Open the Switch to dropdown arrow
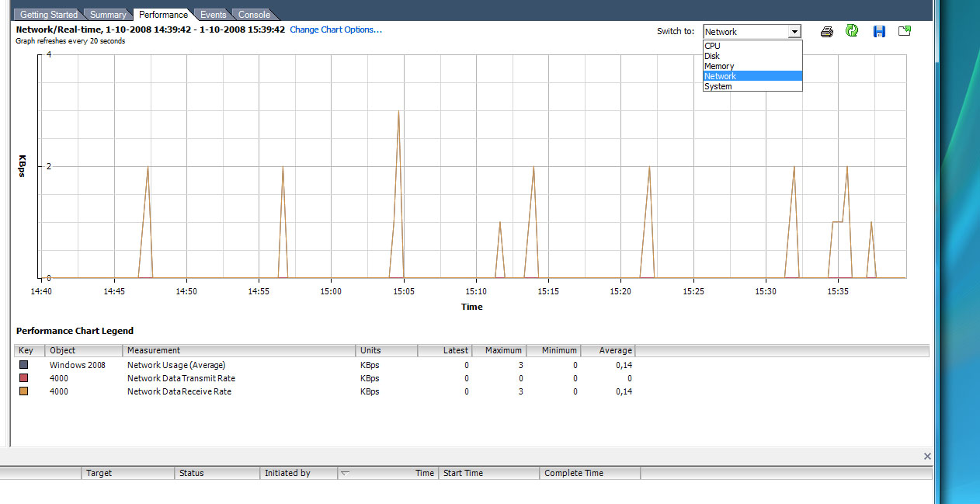 [x=794, y=32]
